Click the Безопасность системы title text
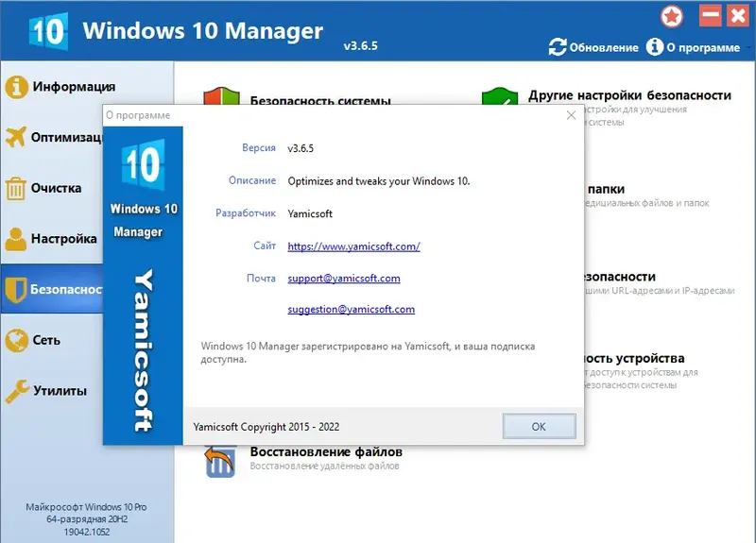This screenshot has width=756, height=543. click(x=320, y=100)
